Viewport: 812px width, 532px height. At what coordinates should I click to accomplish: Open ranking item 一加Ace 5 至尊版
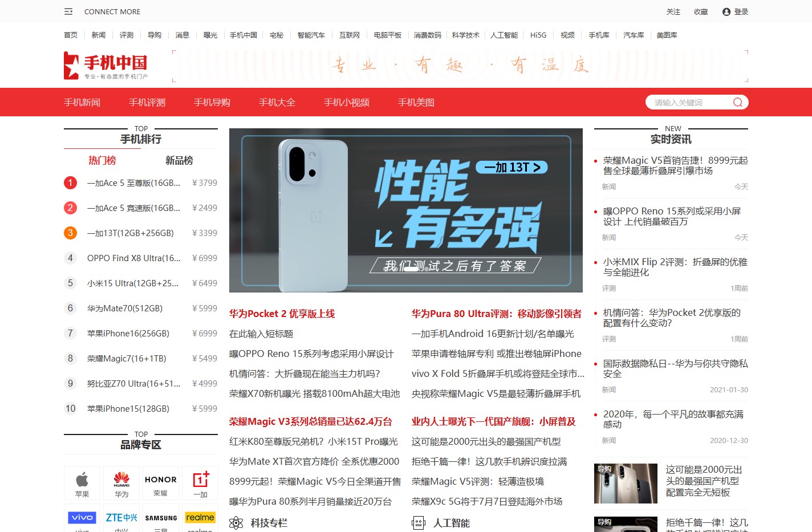coord(133,183)
